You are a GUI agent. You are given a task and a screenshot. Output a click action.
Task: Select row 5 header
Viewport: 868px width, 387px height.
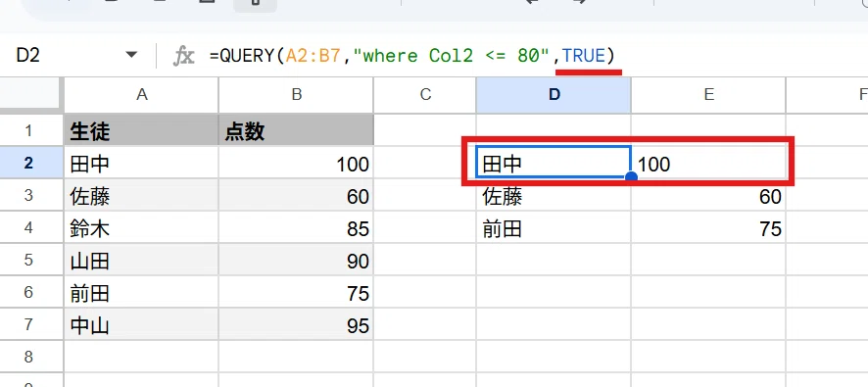28,261
